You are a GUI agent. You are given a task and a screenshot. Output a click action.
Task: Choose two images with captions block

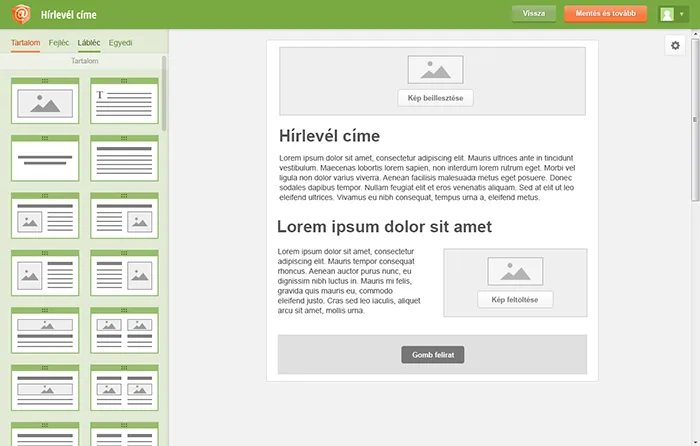[x=124, y=330]
